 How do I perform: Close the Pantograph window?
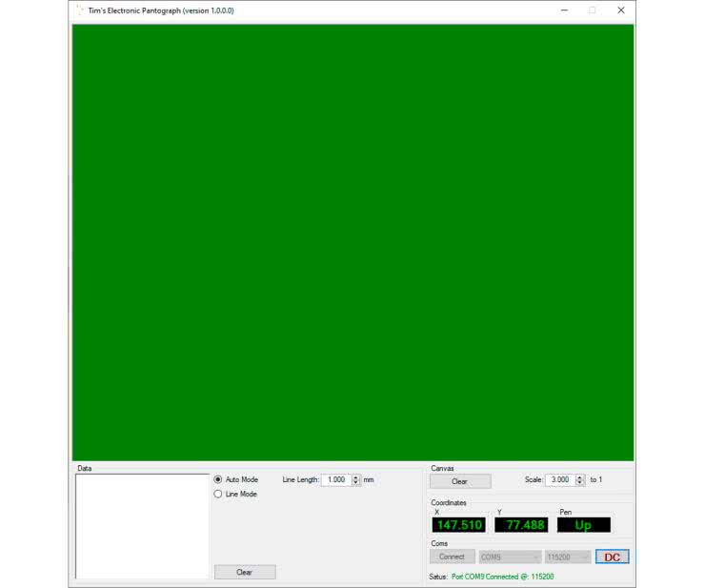pyautogui.click(x=621, y=10)
